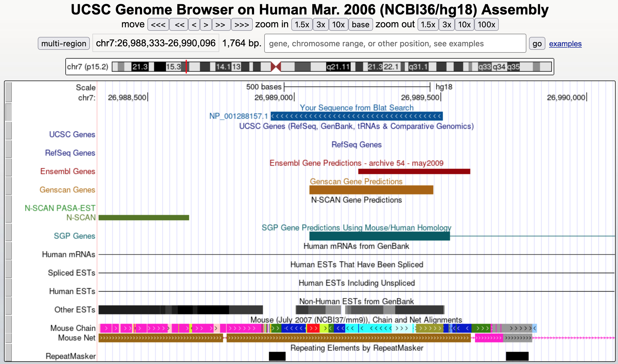This screenshot has width=618, height=364.
Task: Zoom out 1.5x
Action: (x=428, y=25)
